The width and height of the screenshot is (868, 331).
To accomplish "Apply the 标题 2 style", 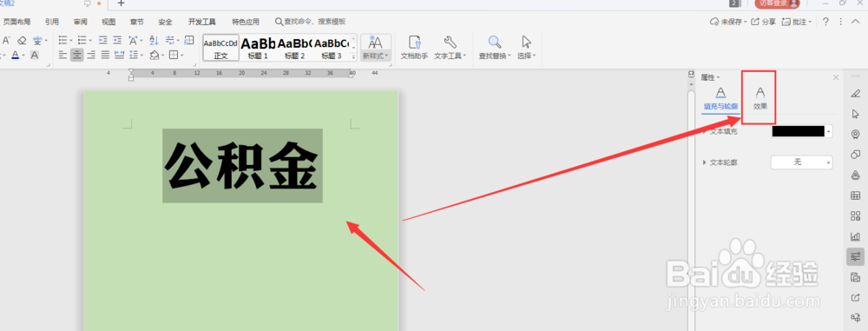I will 295,48.
